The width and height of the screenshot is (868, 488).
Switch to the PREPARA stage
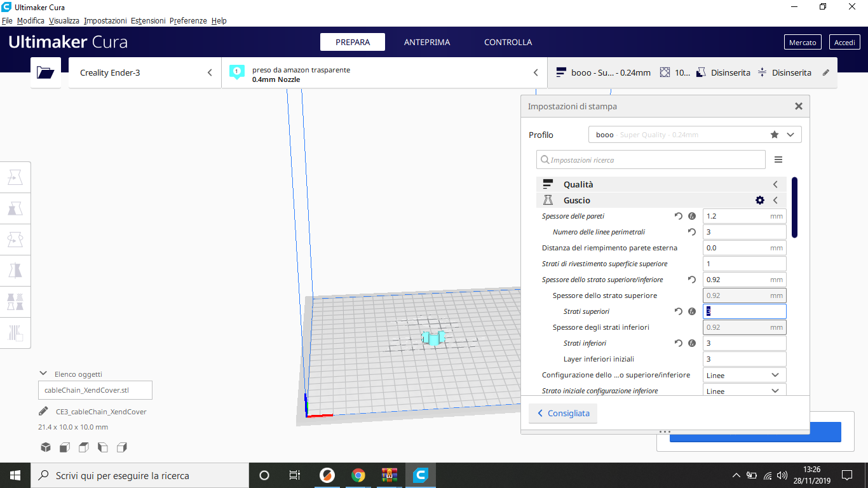(353, 42)
